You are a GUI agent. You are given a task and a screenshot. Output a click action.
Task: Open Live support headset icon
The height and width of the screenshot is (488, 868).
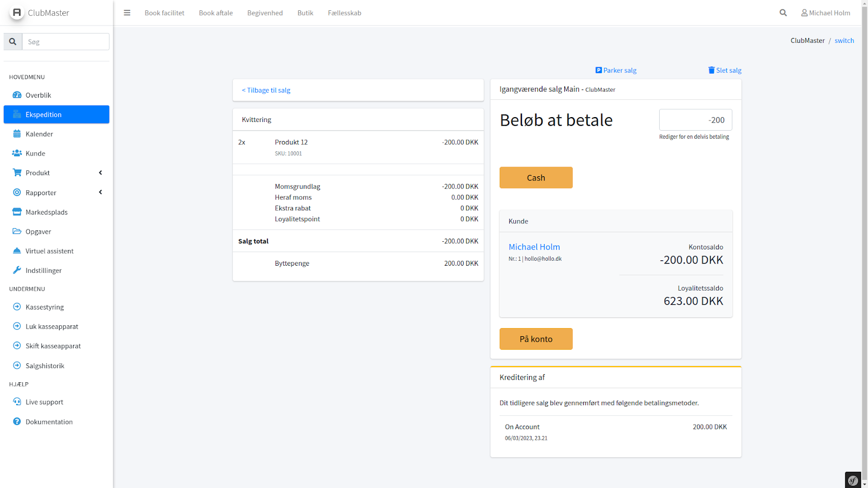(17, 402)
